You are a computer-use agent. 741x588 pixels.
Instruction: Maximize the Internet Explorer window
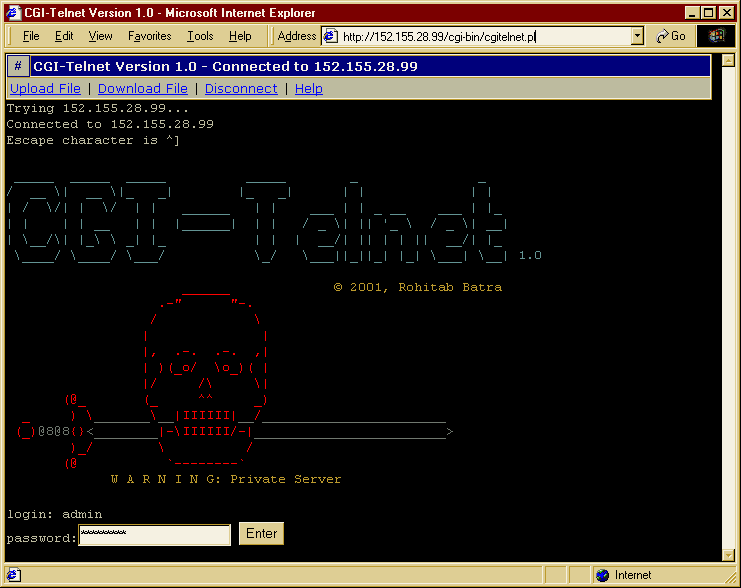(x=708, y=13)
